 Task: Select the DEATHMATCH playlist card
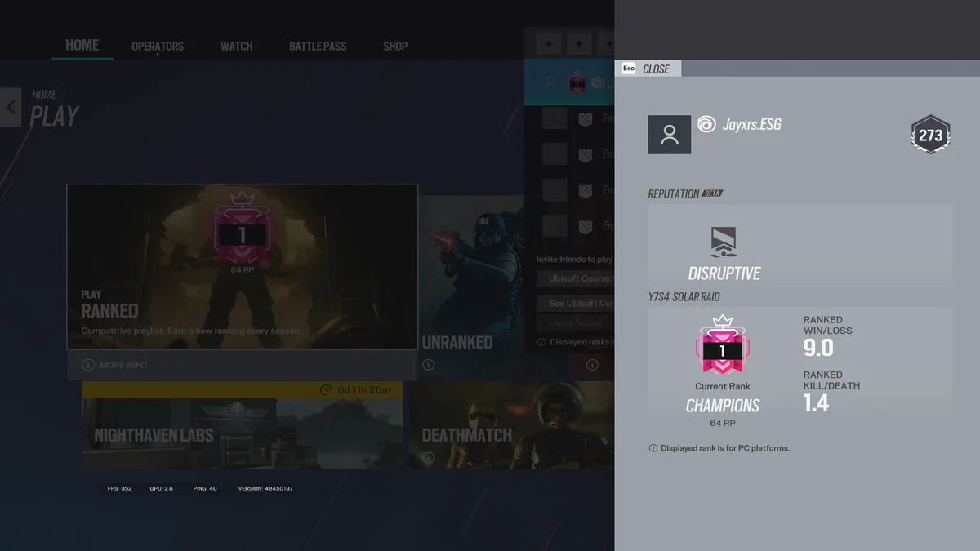click(x=511, y=425)
